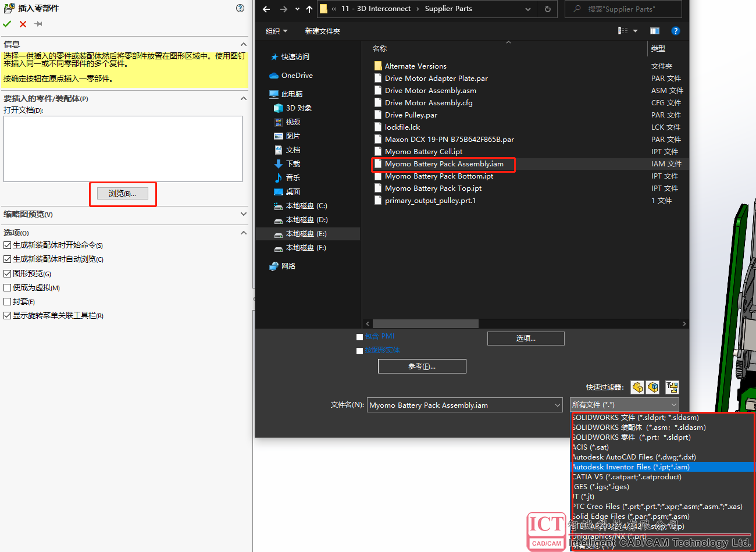Select Myomo Battery Pack Assembly.iam
Viewport: 756px width, 552px height.
click(444, 164)
